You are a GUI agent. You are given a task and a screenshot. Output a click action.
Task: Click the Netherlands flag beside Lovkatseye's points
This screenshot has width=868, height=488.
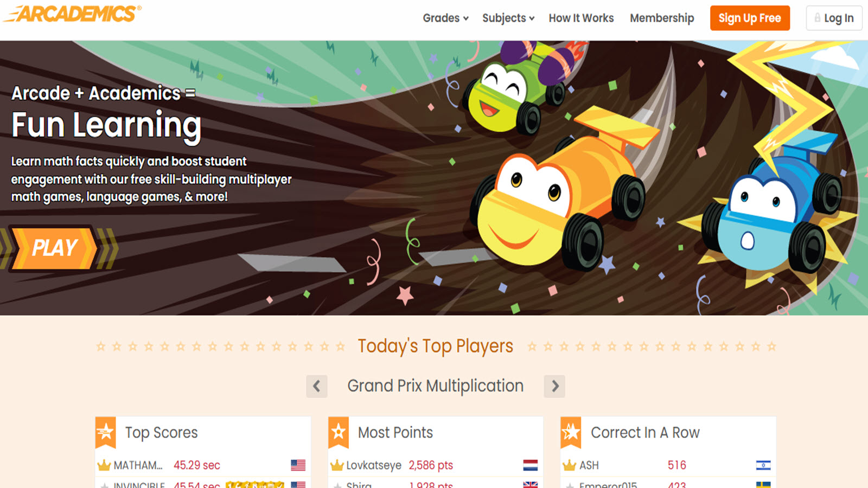pos(530,465)
